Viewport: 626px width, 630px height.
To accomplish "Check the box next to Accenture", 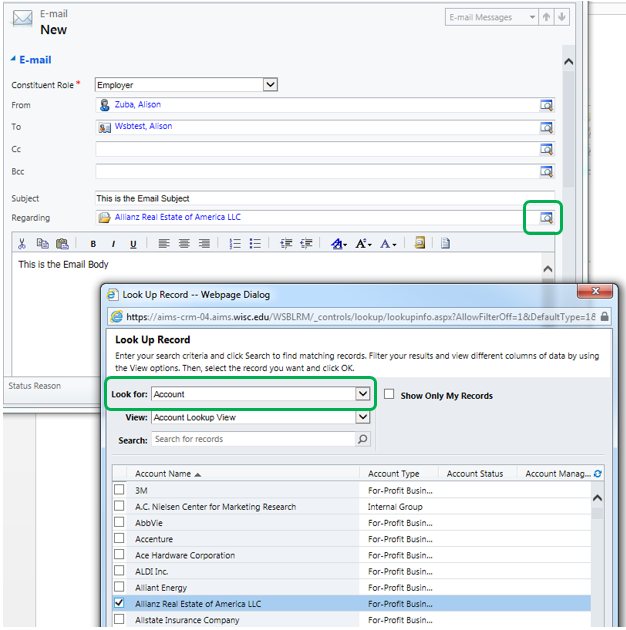I will [x=120, y=539].
